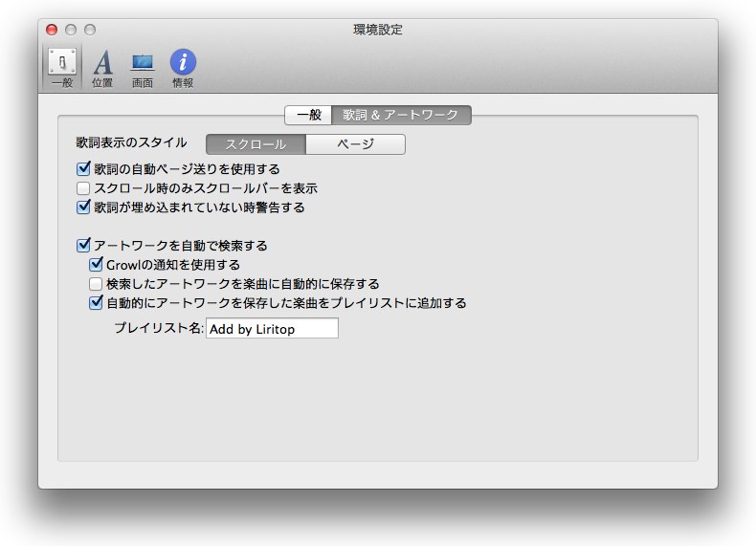
Task: Click the プレイリスト名: label
Action: coord(159,328)
